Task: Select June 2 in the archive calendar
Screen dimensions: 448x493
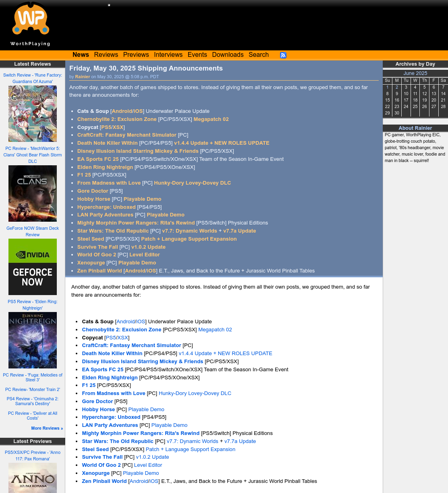Action: [x=397, y=87]
